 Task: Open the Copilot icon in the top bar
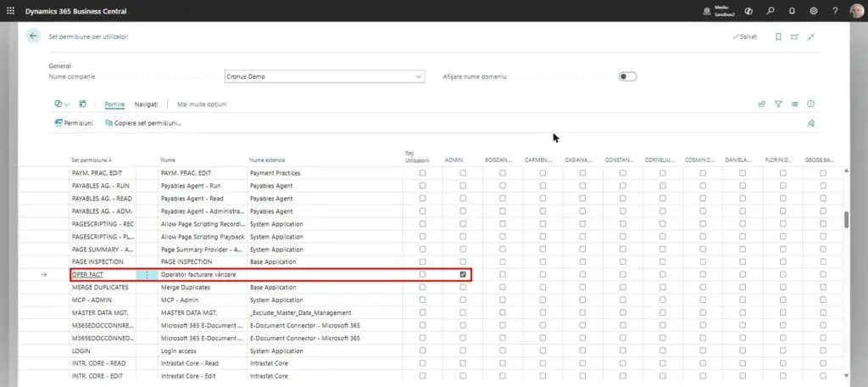coord(748,11)
